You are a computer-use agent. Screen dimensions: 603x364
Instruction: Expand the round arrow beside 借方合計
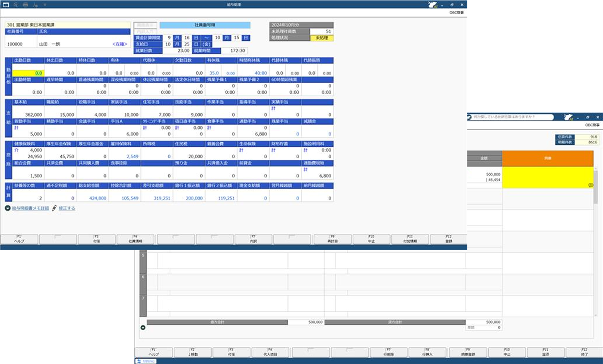click(x=143, y=327)
